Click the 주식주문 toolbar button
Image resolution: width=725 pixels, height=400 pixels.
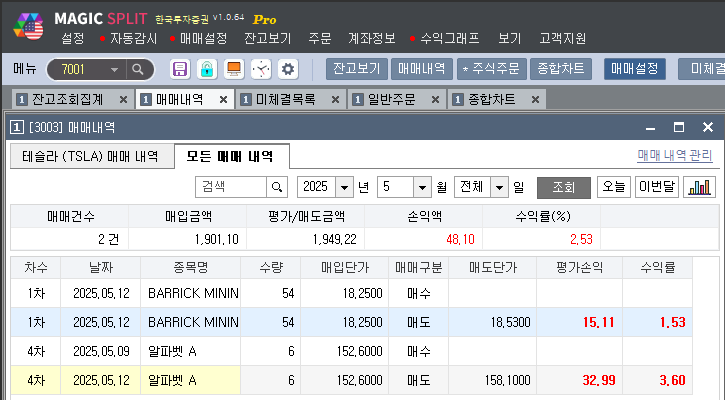tap(492, 69)
